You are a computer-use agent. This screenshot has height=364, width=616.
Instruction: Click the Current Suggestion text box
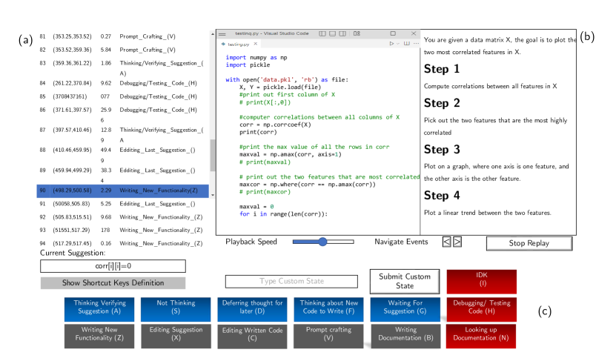click(x=113, y=266)
